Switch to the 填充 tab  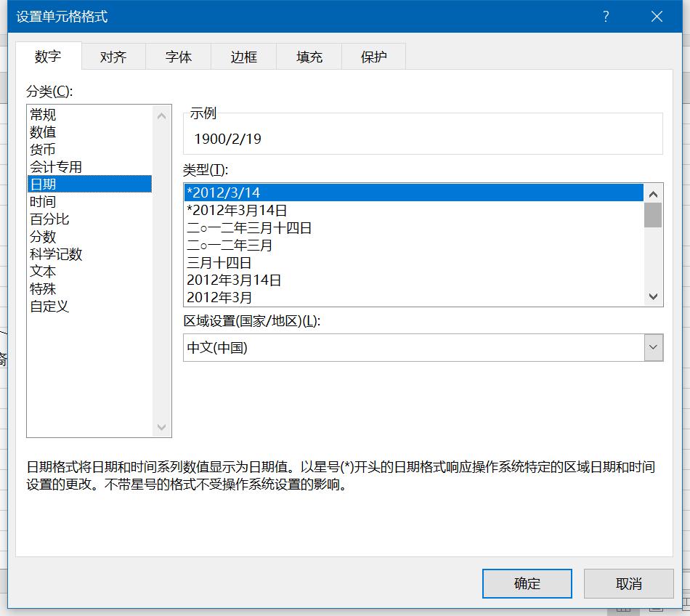point(309,56)
